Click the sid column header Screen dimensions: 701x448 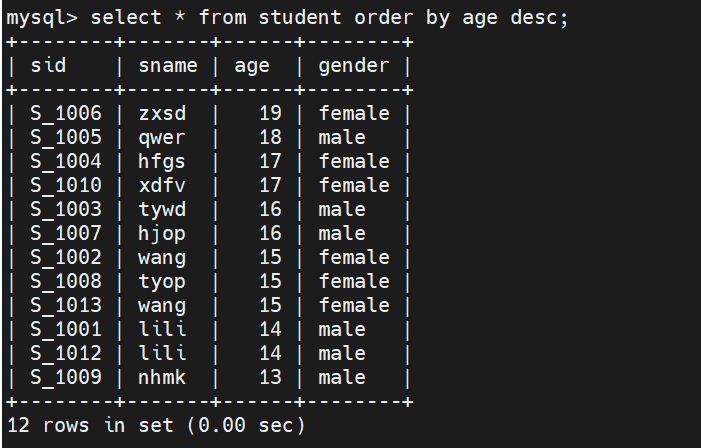click(x=49, y=66)
